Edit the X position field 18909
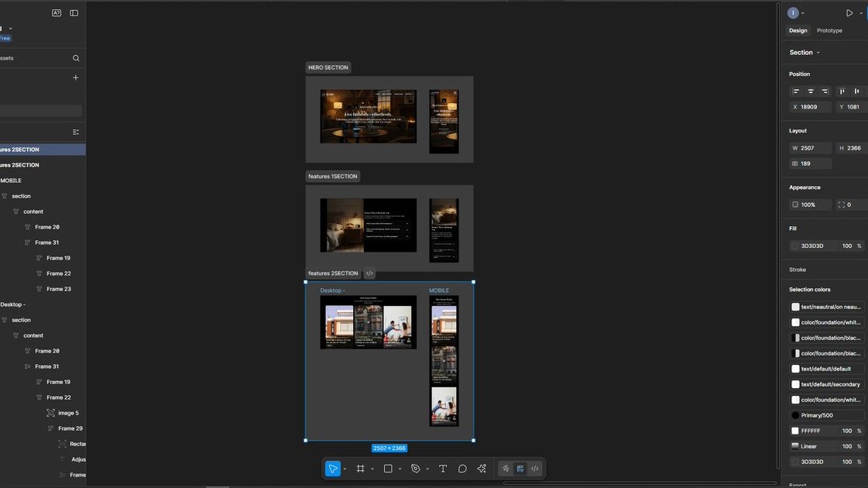The height and width of the screenshot is (488, 868). click(x=811, y=107)
